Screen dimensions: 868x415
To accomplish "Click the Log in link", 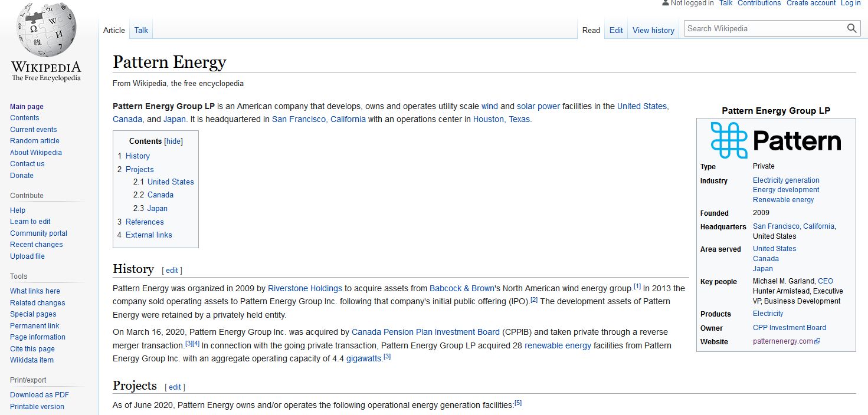I will coord(850,3).
